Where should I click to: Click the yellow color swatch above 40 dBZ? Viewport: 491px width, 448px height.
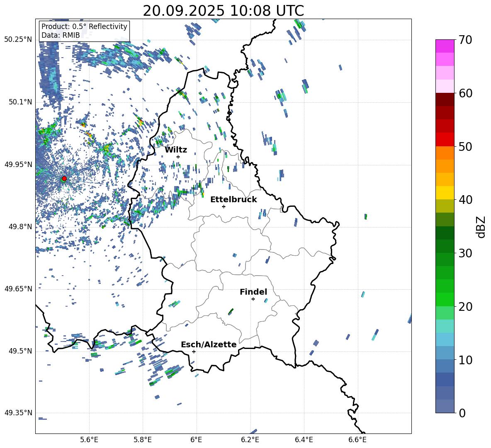point(445,193)
